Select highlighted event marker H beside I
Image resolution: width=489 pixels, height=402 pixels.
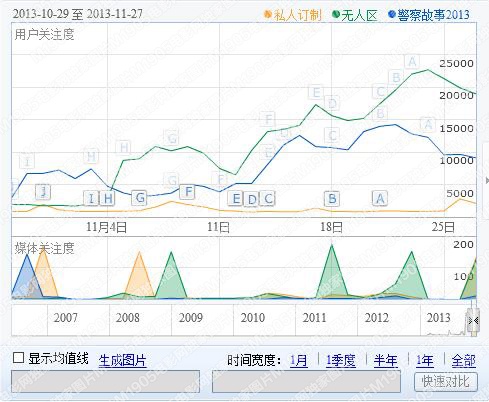click(108, 199)
